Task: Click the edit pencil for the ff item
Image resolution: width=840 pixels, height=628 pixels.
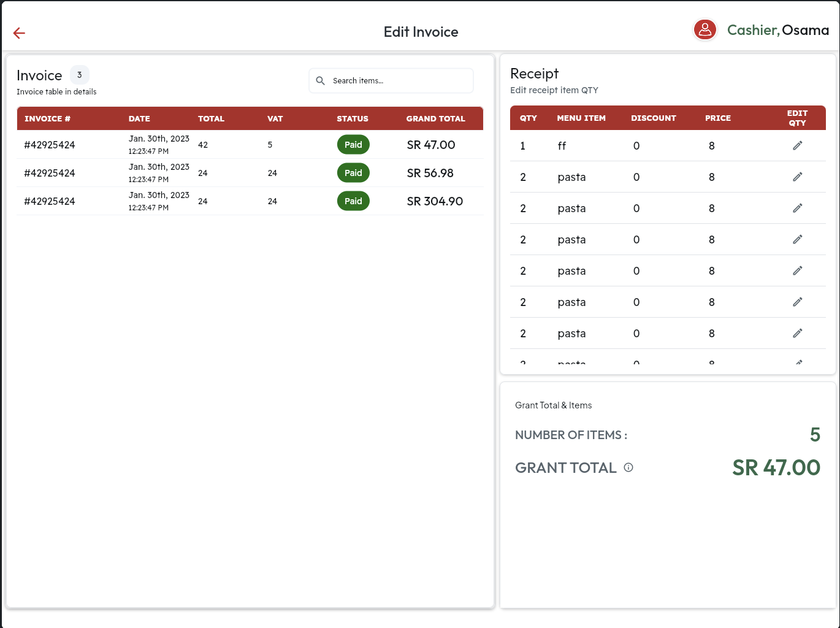Action: 797,145
